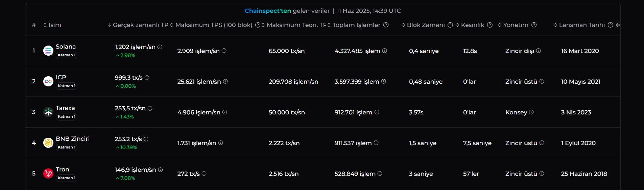Open the Solana chain name link
The image size is (644, 190).
(x=66, y=47)
